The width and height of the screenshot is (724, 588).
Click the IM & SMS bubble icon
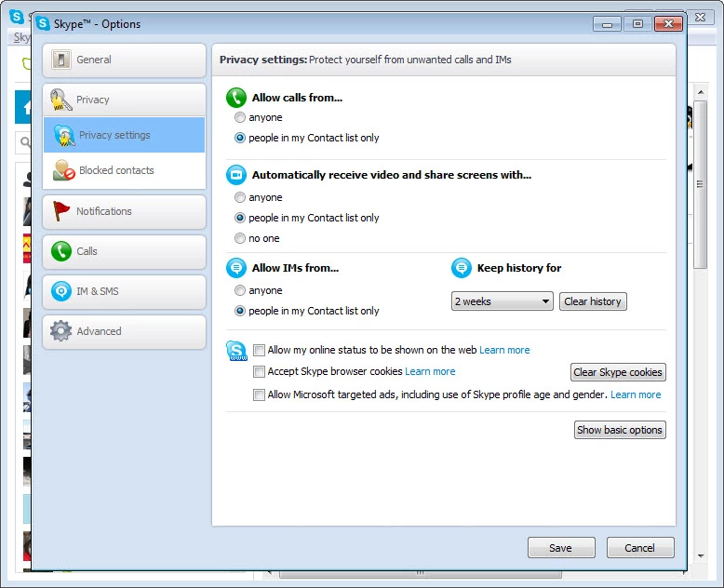pos(61,291)
